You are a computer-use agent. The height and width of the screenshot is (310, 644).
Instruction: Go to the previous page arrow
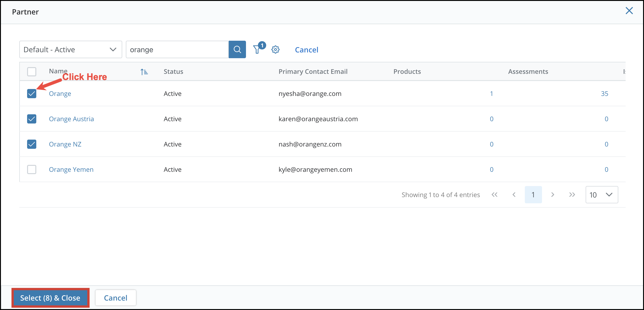[514, 195]
